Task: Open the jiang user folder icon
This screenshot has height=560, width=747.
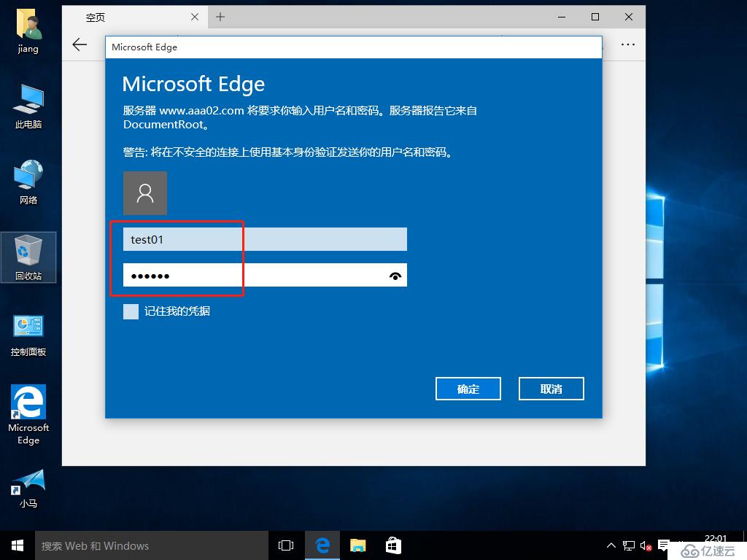Action: (x=28, y=31)
